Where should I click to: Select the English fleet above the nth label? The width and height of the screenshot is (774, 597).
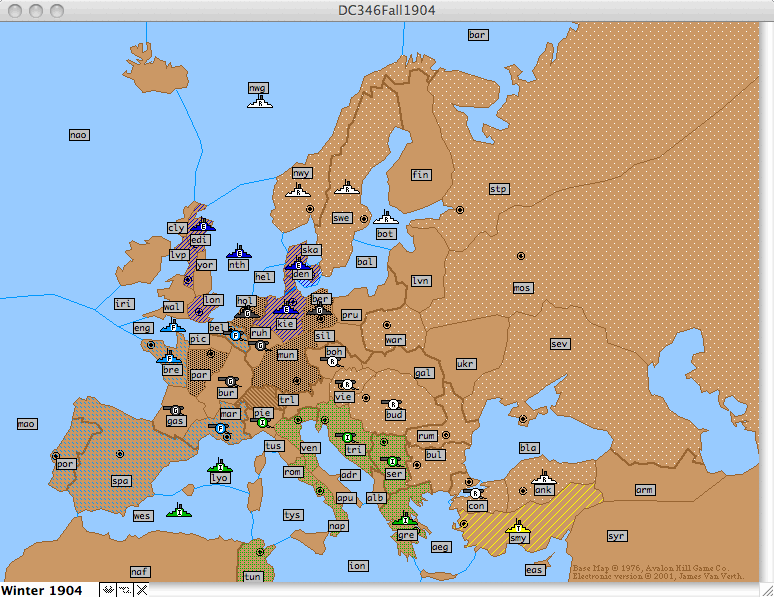[239, 251]
